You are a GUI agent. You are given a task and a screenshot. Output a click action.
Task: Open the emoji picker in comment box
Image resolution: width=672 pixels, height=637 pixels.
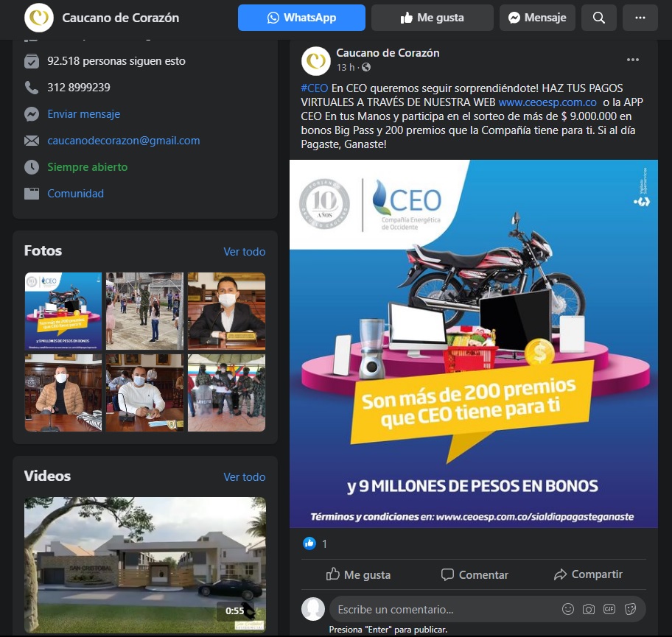point(568,609)
